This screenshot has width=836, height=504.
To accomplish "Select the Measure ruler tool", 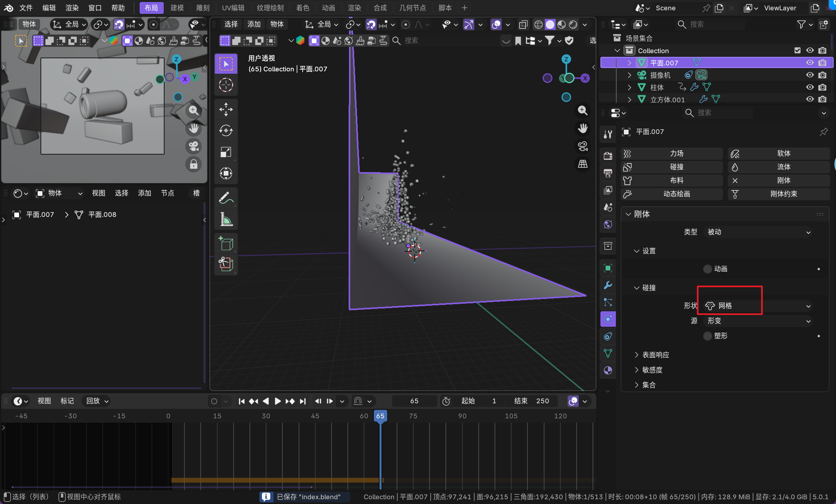I will pos(226,219).
